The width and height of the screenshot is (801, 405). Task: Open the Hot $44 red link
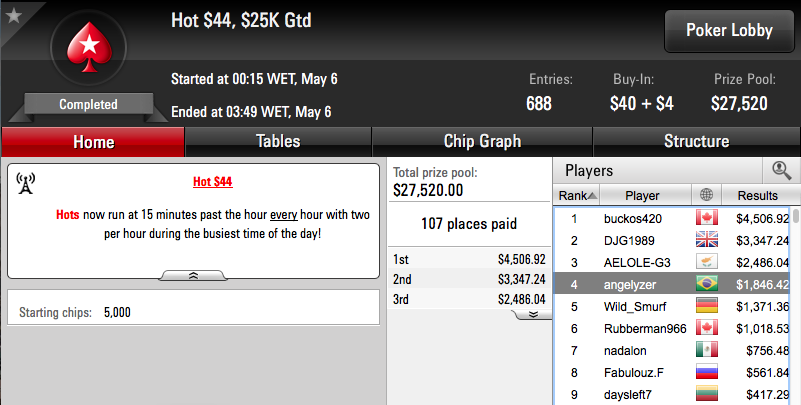(213, 182)
